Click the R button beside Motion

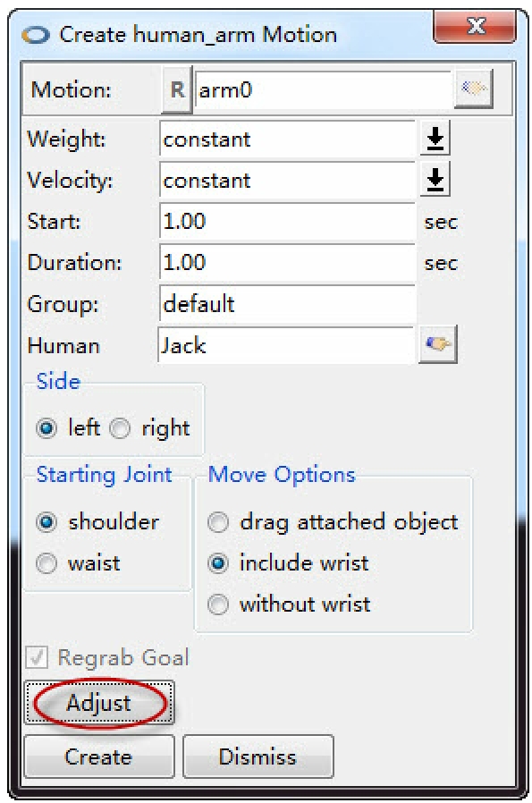pos(177,90)
